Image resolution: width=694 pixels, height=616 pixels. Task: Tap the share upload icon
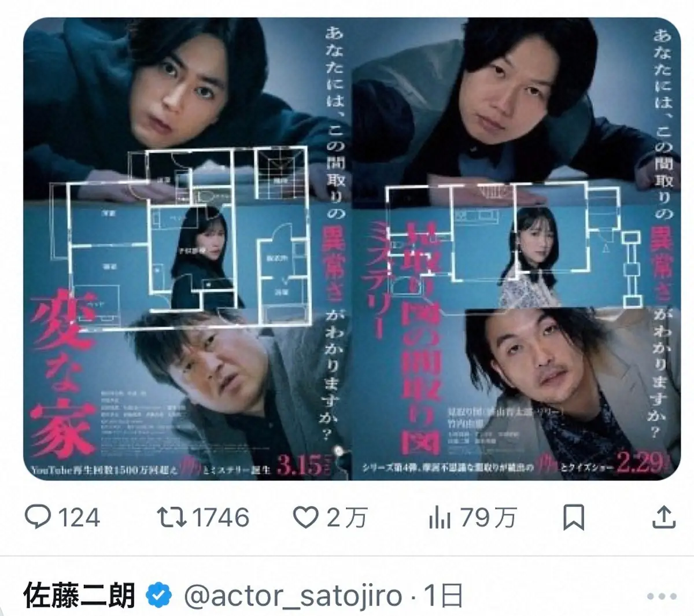pyautogui.click(x=664, y=517)
